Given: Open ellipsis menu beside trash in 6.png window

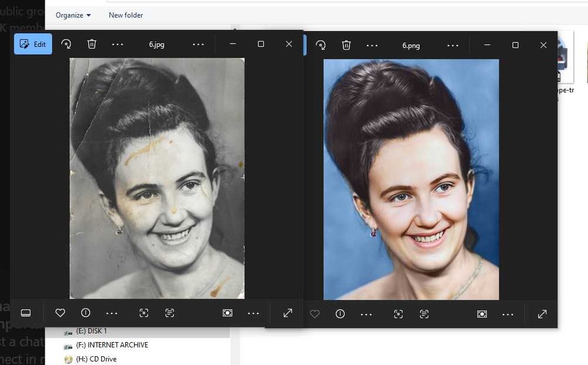Looking at the screenshot, I should pyautogui.click(x=372, y=45).
